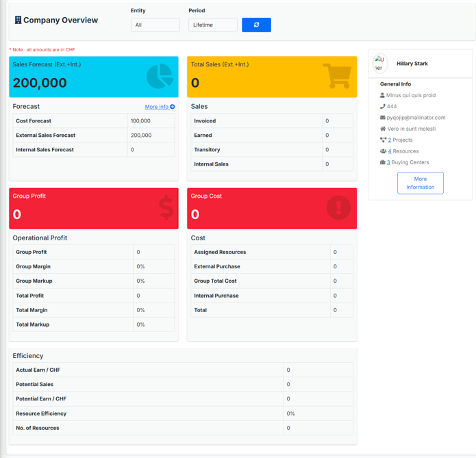Click the pie chart icon in Sales Forecast
Viewport: 476px width, 458px height.
coord(160,76)
